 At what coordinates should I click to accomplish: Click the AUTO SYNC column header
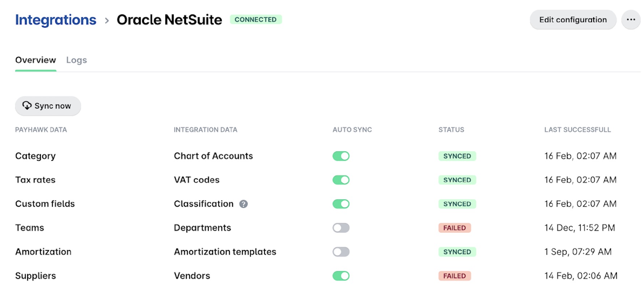point(352,130)
